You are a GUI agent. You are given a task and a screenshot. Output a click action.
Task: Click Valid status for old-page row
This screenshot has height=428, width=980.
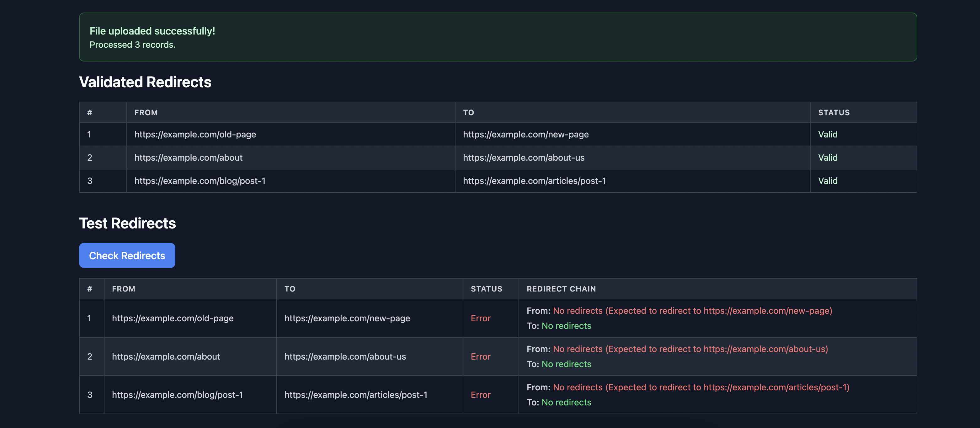pos(828,134)
